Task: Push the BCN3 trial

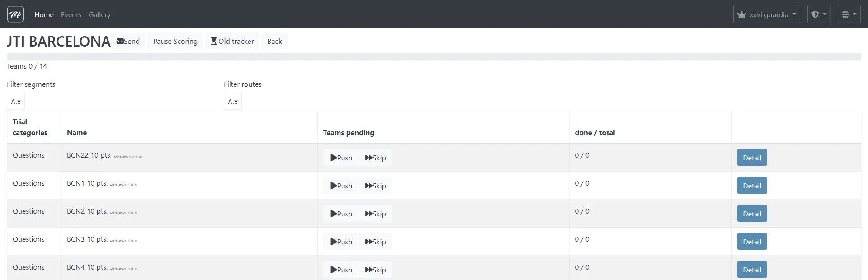Action: coord(341,242)
